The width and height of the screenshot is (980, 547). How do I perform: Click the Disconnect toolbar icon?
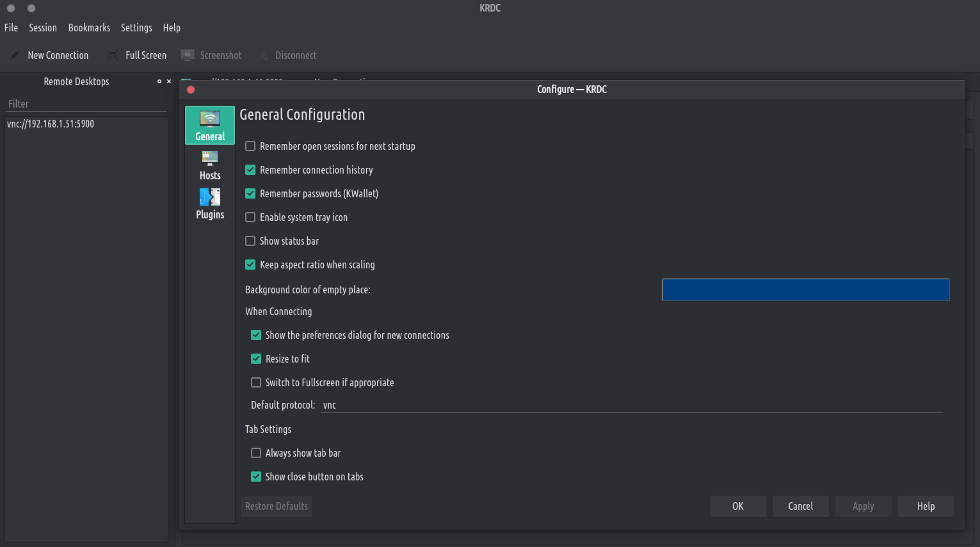[x=263, y=55]
